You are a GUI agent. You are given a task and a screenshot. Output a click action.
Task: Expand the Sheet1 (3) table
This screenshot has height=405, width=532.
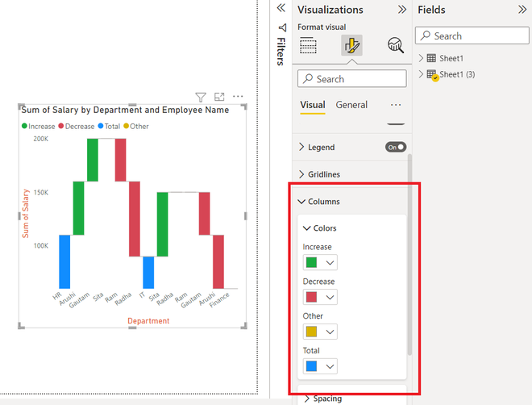point(421,74)
